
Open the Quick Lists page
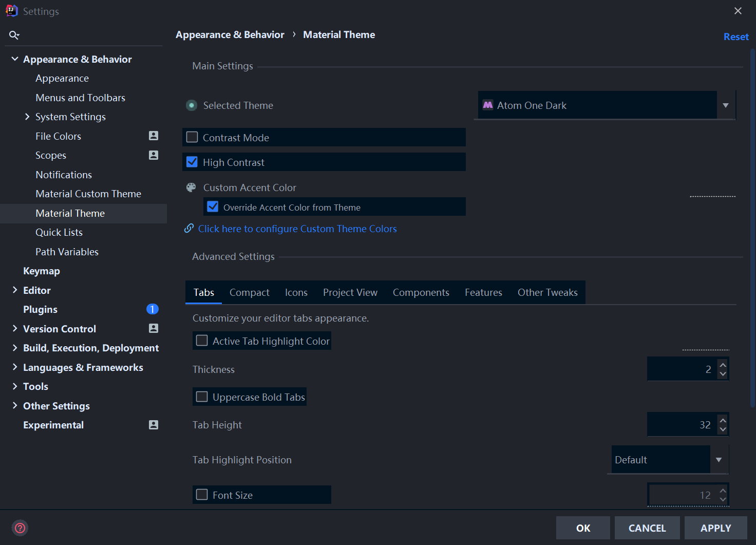click(59, 232)
